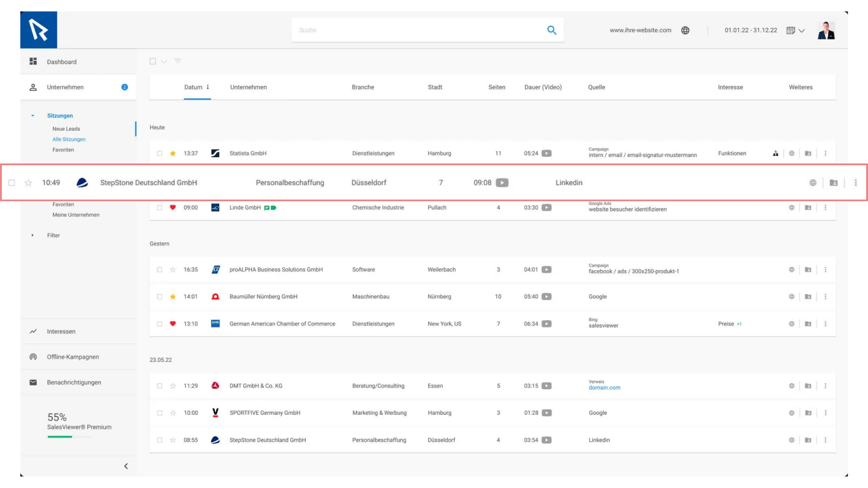Click the folder icon in SPORTFIVE Germany row
The image size is (868, 488).
click(808, 413)
